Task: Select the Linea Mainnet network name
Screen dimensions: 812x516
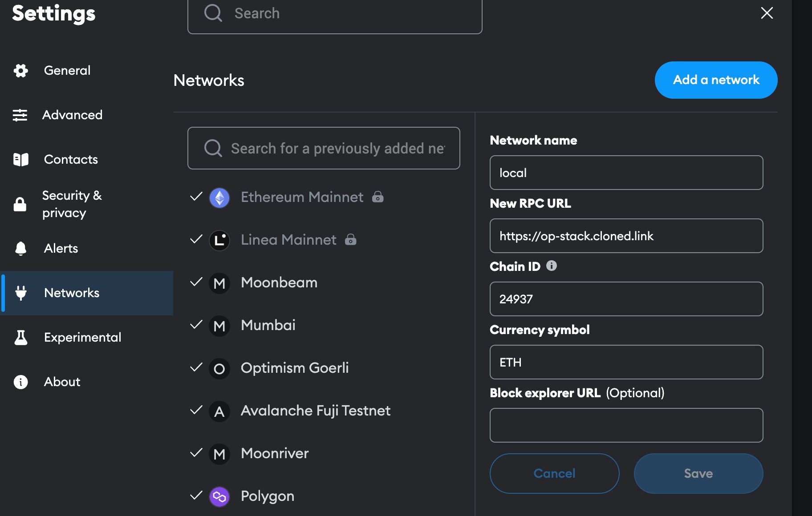Action: click(288, 240)
